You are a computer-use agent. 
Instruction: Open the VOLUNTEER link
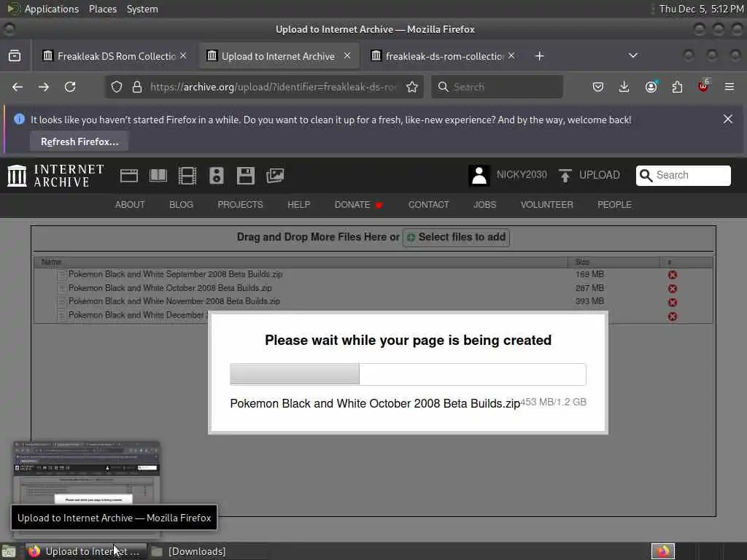pos(547,205)
